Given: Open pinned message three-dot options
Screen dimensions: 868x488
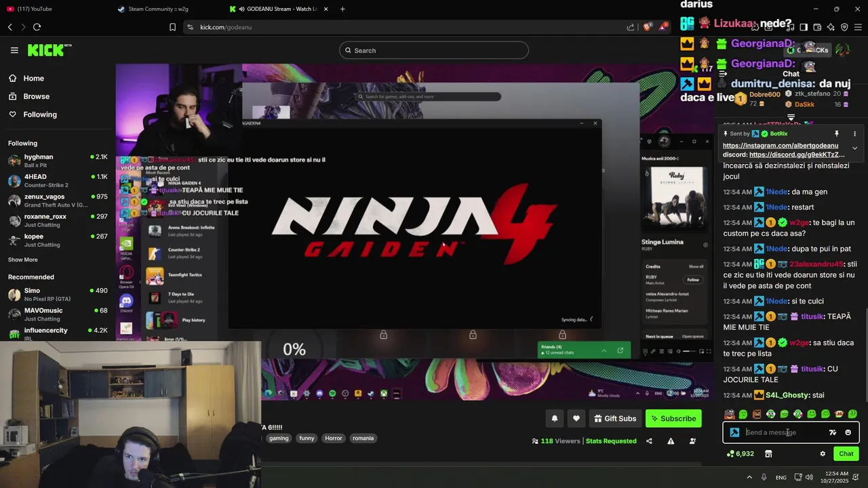Looking at the screenshot, I should tap(854, 134).
